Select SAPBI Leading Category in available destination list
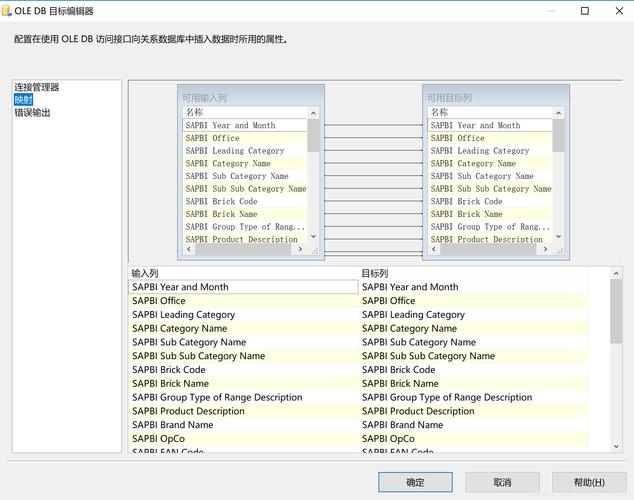Screen dimensions: 634x500 click(x=490, y=151)
